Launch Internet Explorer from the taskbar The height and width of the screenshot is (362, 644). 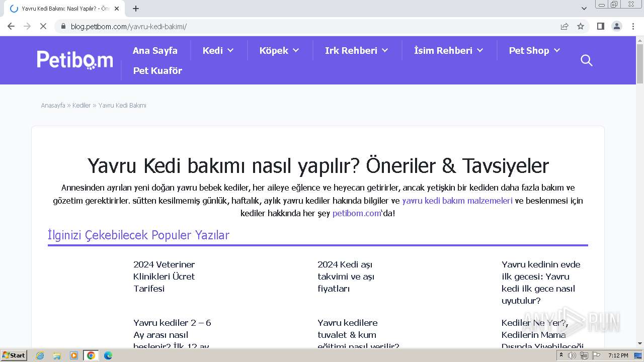point(40,355)
